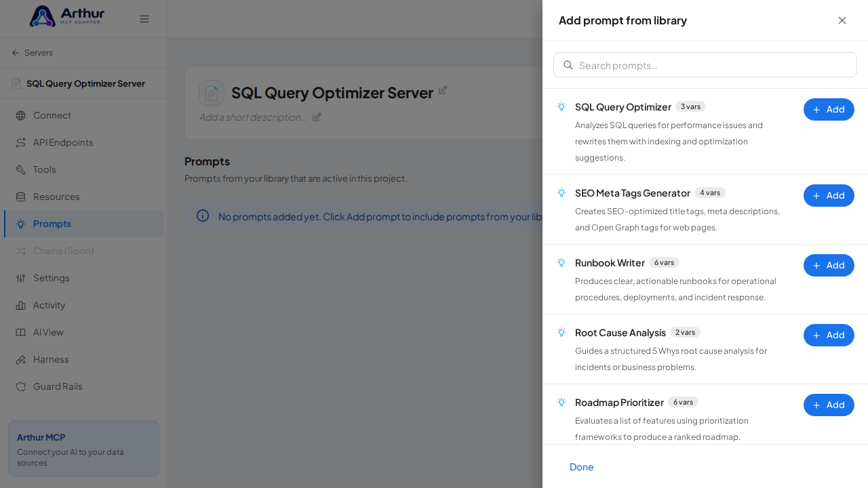The image size is (868, 488).
Task: Toggle the sidebar hamburger menu
Action: pyautogui.click(x=144, y=19)
